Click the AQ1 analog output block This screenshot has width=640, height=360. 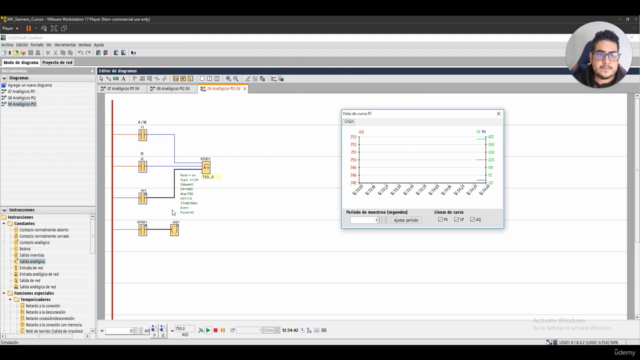point(174,230)
